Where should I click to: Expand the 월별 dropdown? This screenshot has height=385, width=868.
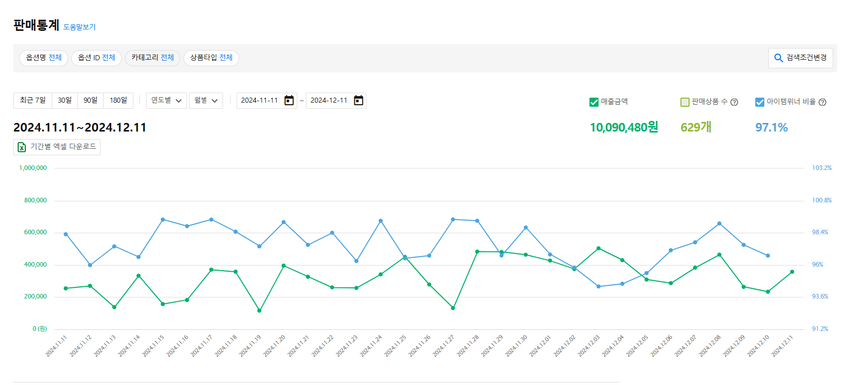[206, 101]
